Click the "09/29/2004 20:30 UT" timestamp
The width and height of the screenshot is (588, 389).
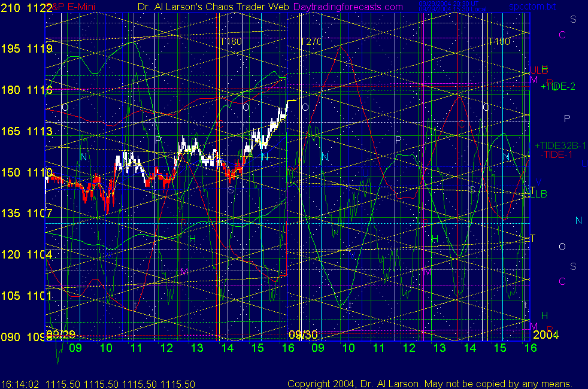point(448,4)
